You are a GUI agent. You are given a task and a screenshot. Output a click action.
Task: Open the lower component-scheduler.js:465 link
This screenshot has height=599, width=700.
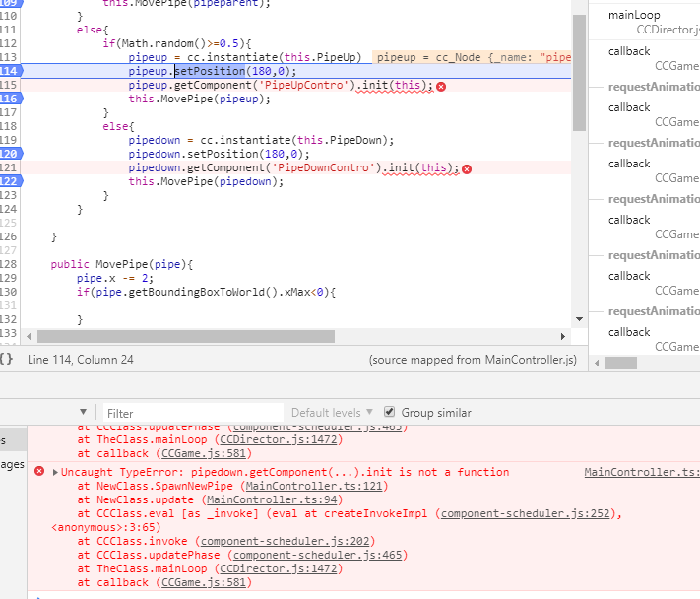(317, 555)
